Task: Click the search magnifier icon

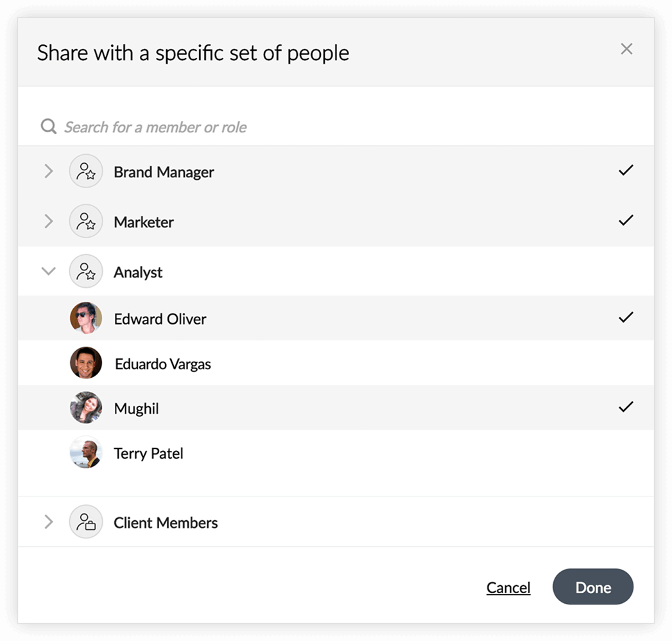Action: [48, 127]
